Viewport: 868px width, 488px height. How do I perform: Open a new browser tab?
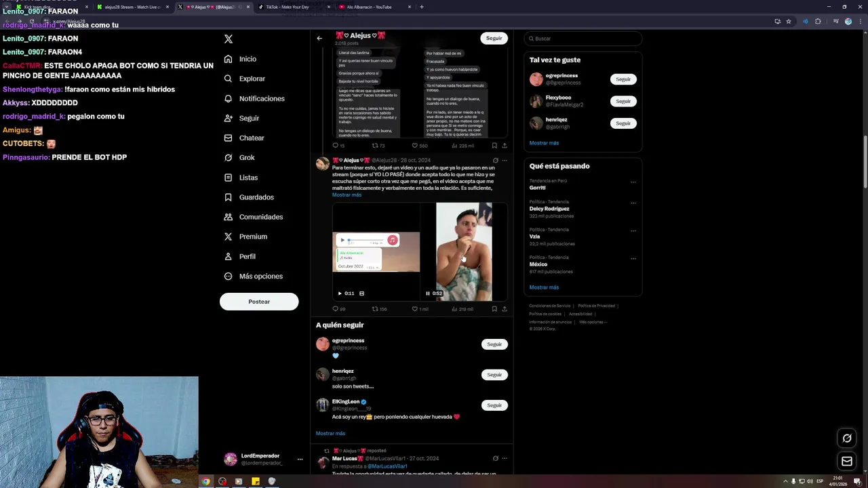[x=422, y=7]
